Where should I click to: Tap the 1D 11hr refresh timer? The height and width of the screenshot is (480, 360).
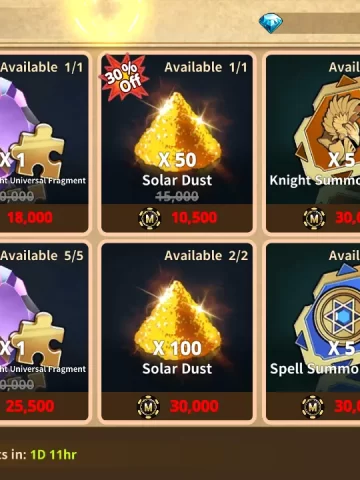pyautogui.click(x=54, y=455)
